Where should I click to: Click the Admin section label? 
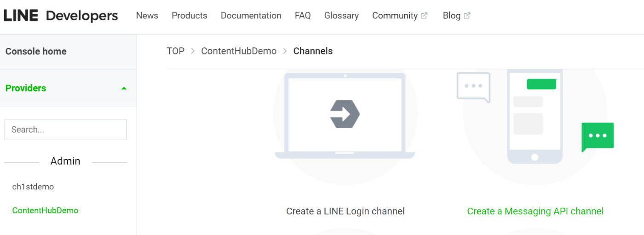pos(65,161)
